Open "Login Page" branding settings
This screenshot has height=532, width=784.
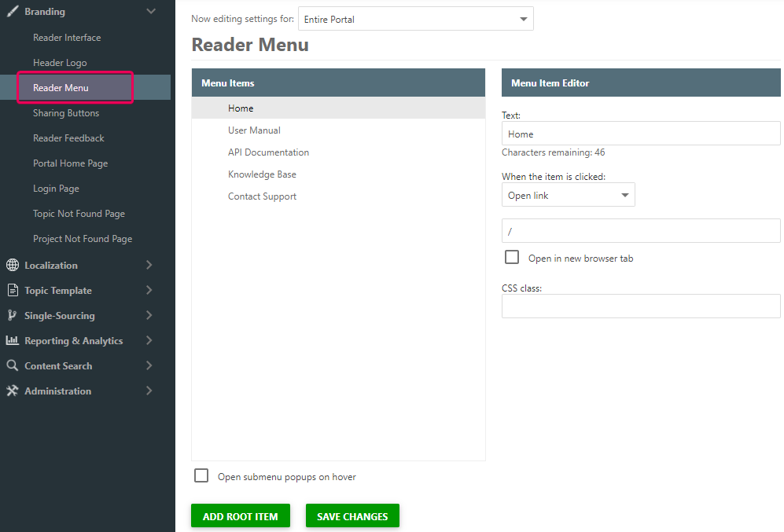[x=55, y=188]
